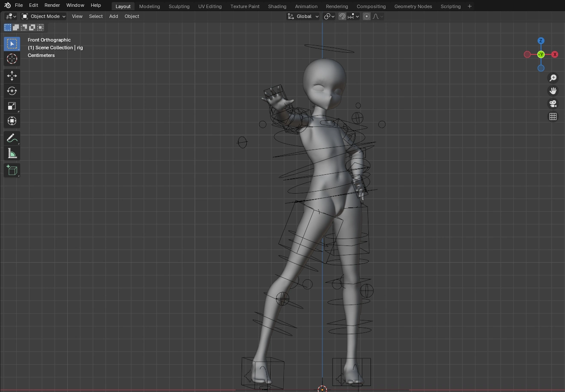Click the Pan view hand icon
The height and width of the screenshot is (392, 565).
[x=553, y=91]
